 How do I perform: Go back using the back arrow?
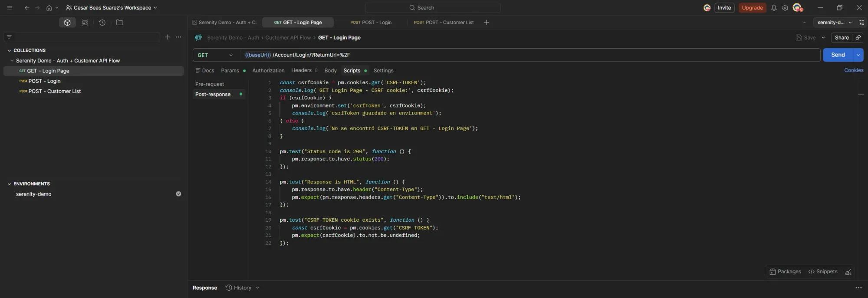pos(27,8)
